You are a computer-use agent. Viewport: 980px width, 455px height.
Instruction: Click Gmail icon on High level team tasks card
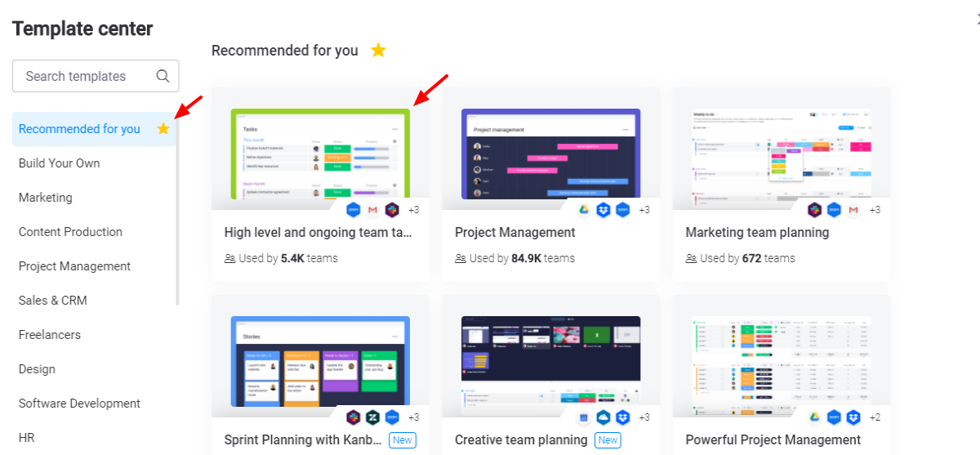[x=372, y=210]
